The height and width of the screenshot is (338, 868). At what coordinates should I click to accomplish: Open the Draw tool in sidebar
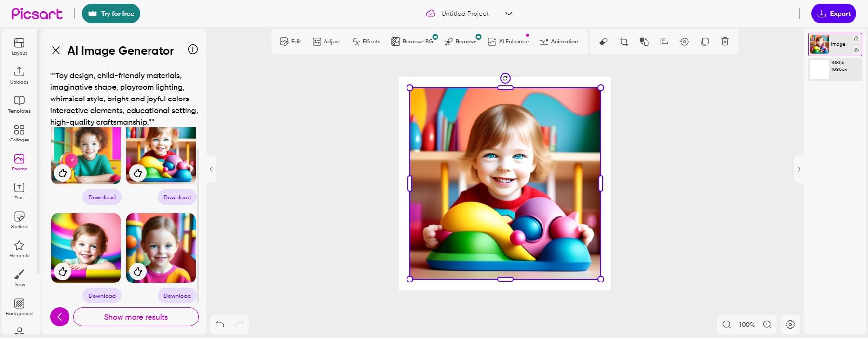[19, 278]
